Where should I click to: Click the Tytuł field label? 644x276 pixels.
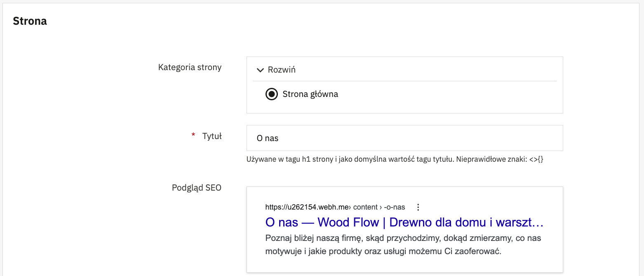coord(212,136)
